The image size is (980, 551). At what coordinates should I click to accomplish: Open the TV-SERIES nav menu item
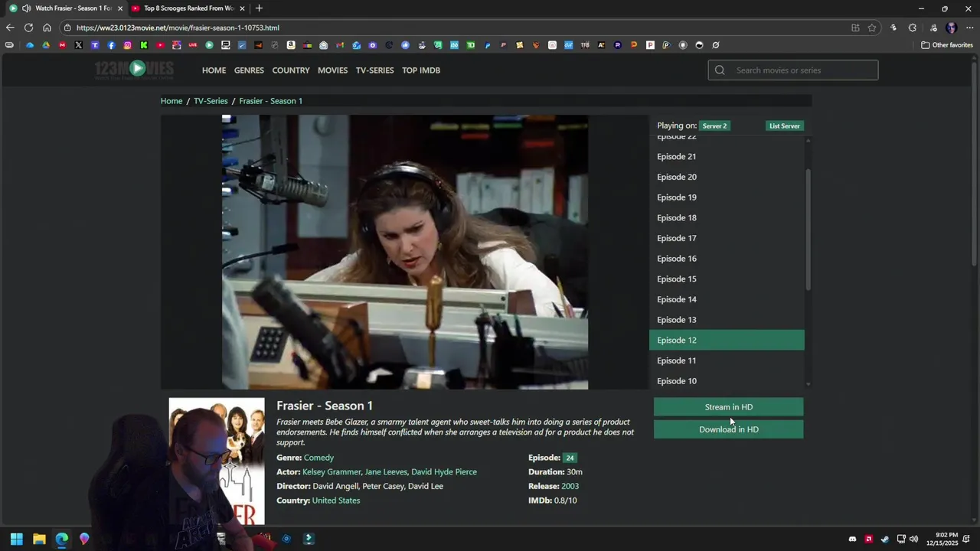(x=374, y=70)
